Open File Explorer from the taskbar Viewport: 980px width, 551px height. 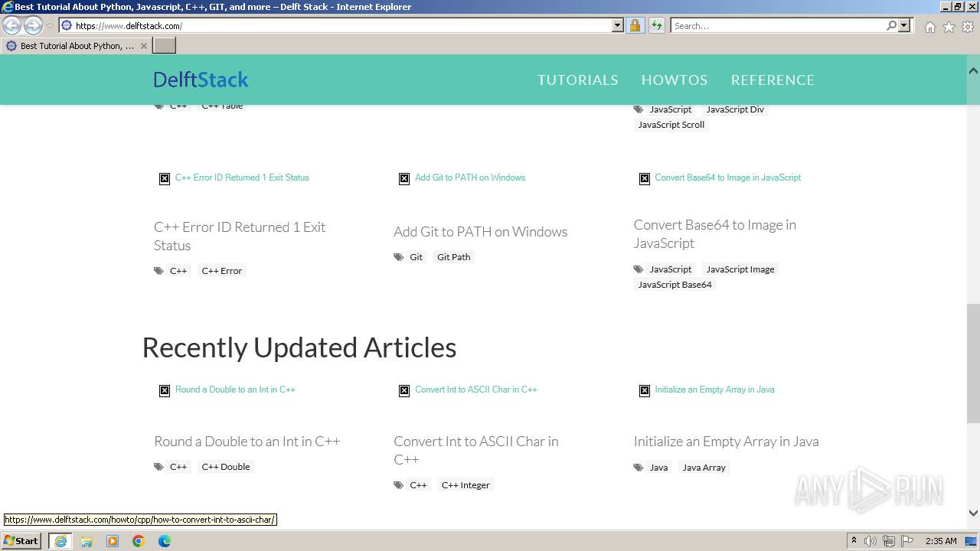[x=87, y=541]
